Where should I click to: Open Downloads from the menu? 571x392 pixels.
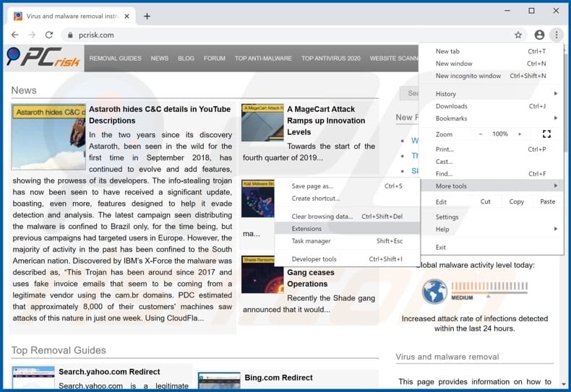(491, 106)
